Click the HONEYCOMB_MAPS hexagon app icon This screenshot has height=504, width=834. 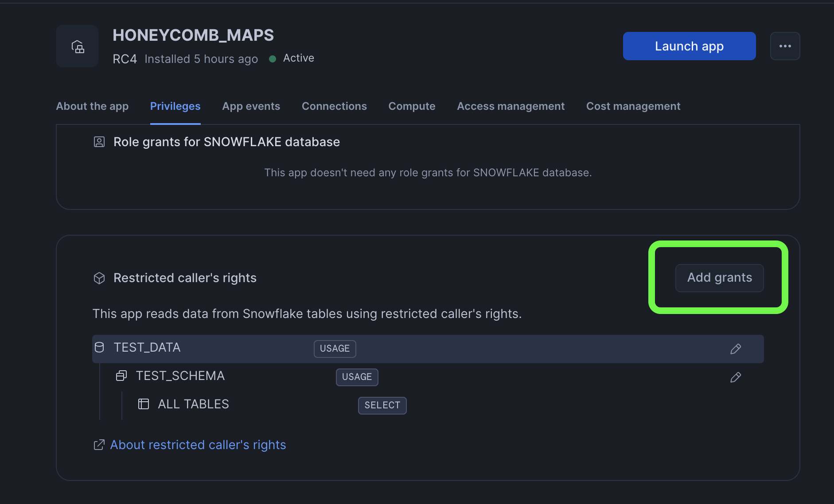tap(77, 46)
